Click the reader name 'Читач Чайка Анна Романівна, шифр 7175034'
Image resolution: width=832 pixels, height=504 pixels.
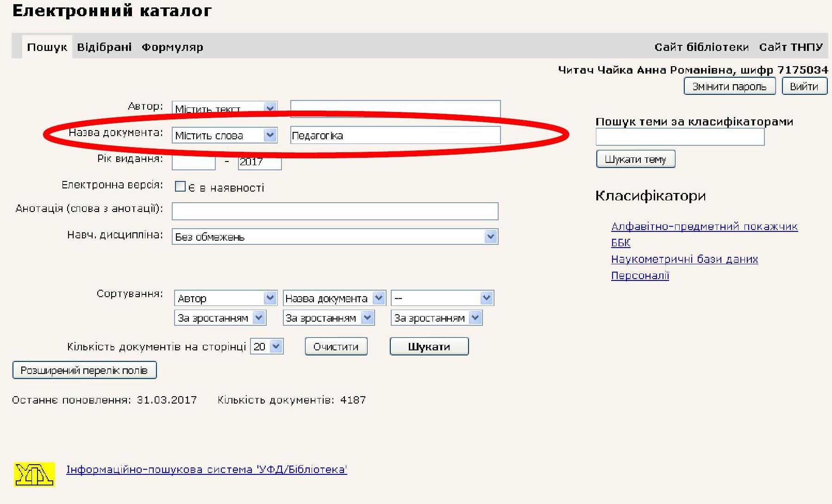(693, 70)
